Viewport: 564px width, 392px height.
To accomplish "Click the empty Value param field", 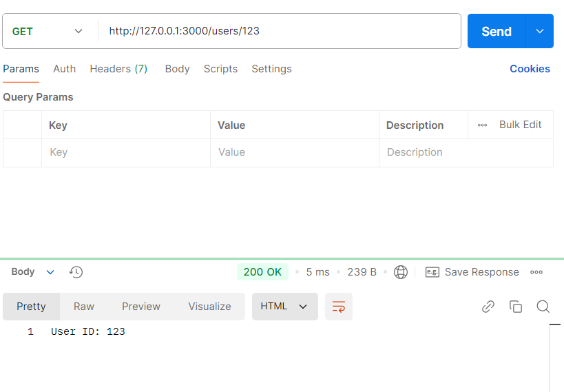I will click(x=295, y=153).
